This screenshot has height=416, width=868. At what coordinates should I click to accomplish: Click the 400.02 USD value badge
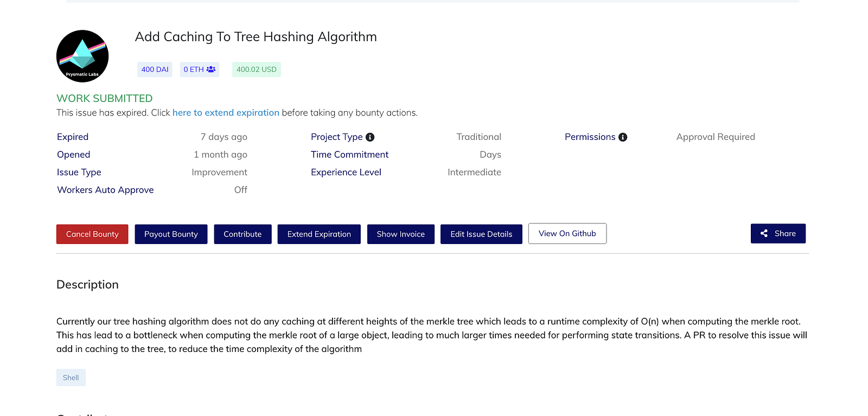click(256, 69)
